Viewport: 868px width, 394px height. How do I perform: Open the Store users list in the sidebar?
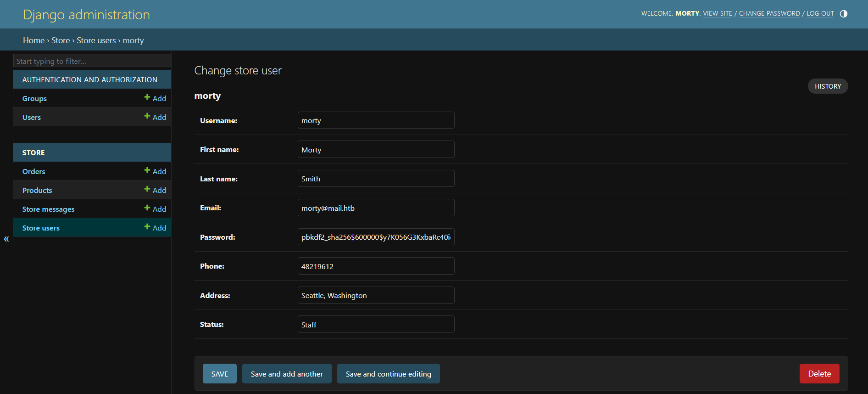pos(41,228)
